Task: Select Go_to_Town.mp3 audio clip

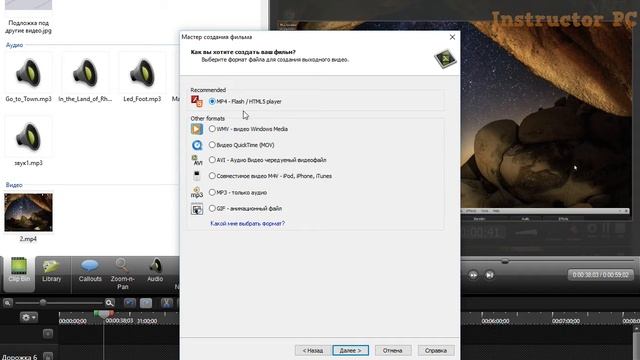Action: 28,78
